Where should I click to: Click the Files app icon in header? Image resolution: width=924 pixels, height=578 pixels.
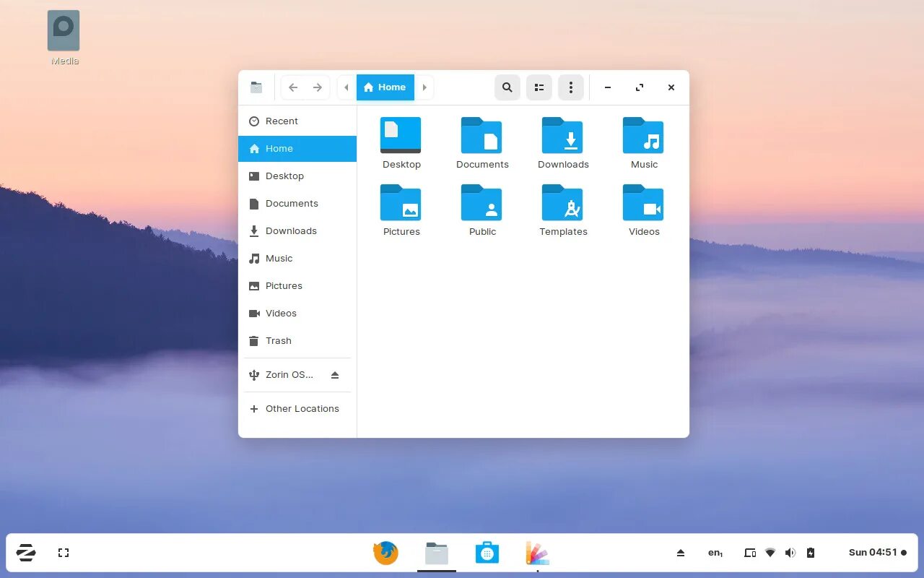tap(256, 87)
